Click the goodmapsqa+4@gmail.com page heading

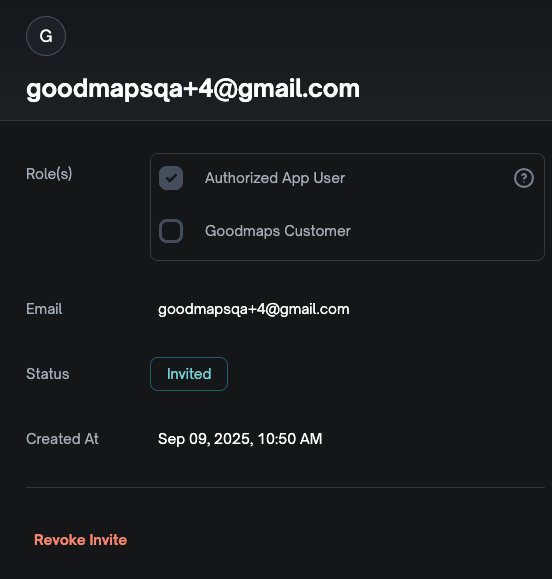pos(193,89)
